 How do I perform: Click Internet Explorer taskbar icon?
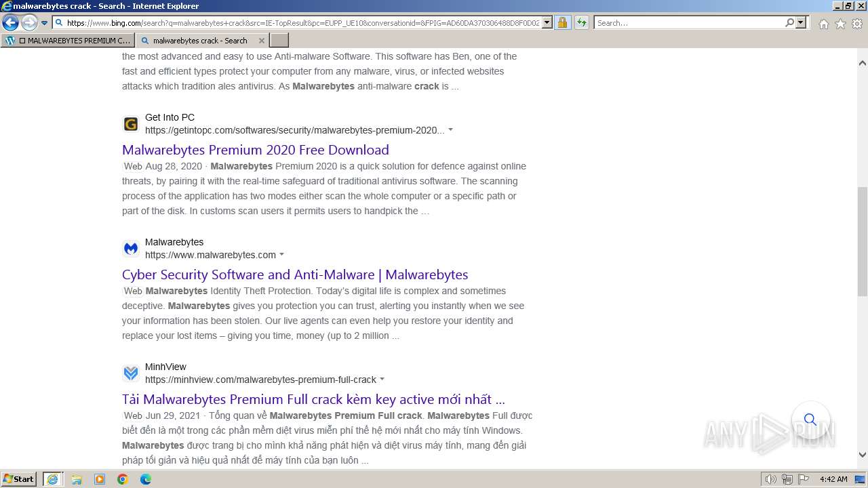click(x=53, y=479)
